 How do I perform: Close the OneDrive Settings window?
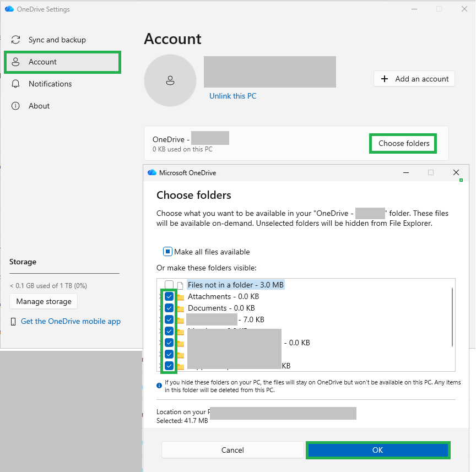pos(464,9)
